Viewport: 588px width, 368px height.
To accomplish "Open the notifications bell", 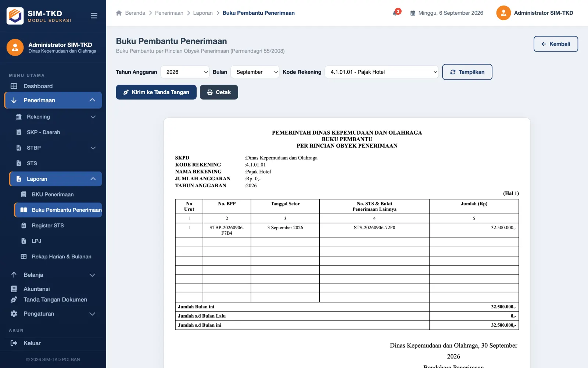I will click(x=396, y=13).
